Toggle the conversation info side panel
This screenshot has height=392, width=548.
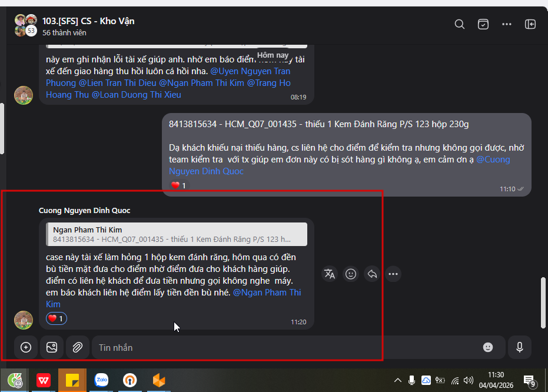point(530,24)
